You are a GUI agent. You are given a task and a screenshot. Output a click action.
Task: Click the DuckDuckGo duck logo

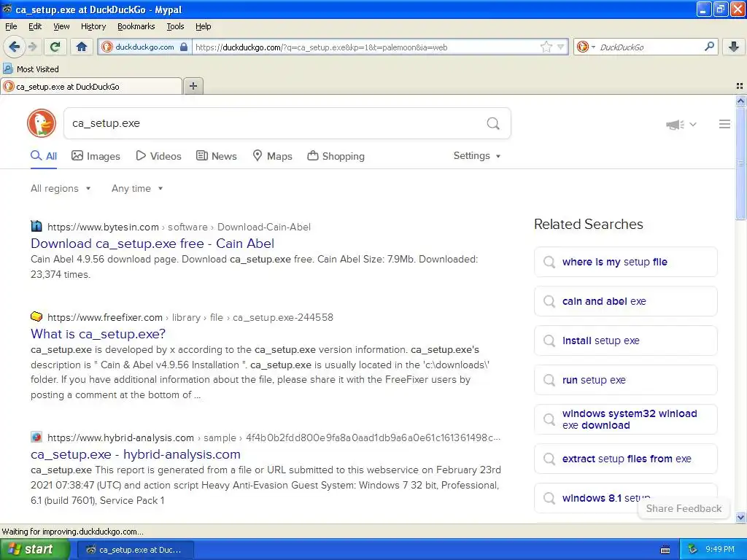point(42,123)
